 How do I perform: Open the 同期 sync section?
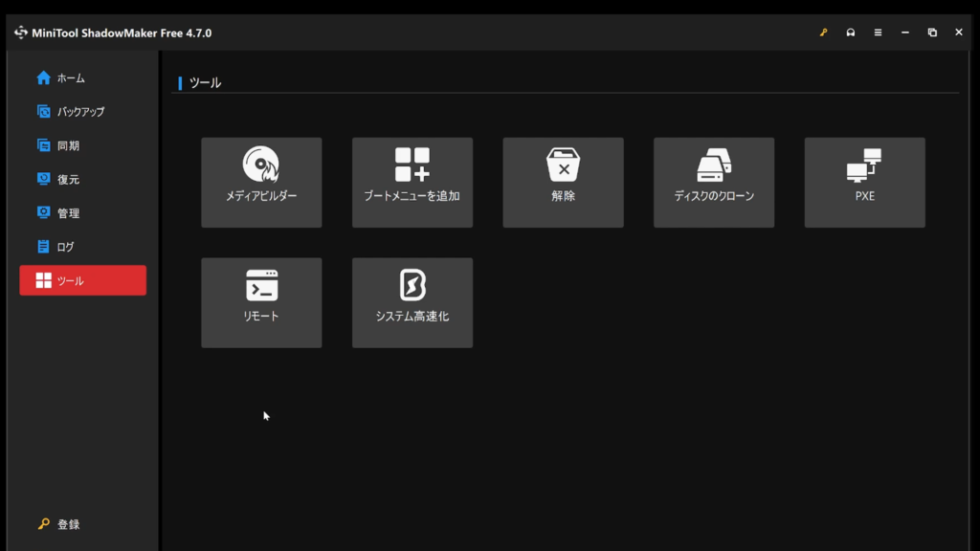(68, 146)
